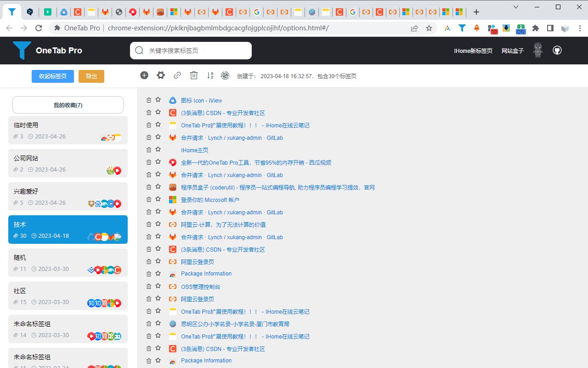Star the 西瓜视频 OneTab Pro工具 row
This screenshot has height=368, width=588.
[x=158, y=161]
